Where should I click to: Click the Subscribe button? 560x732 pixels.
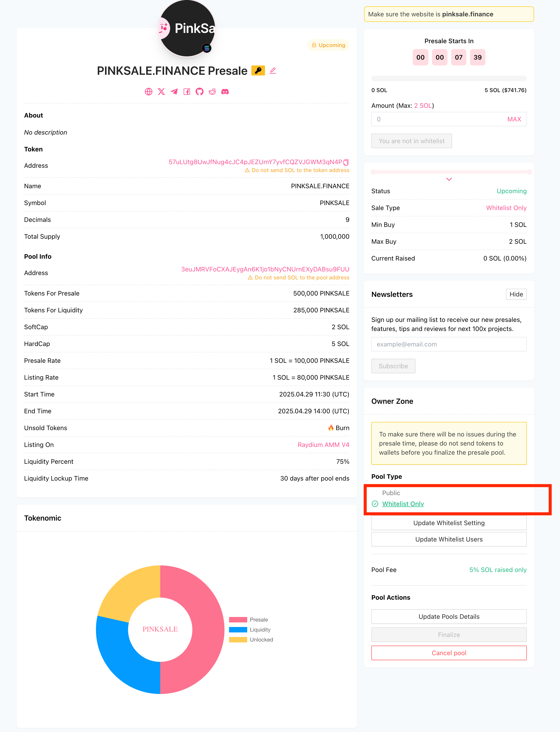pyautogui.click(x=393, y=366)
